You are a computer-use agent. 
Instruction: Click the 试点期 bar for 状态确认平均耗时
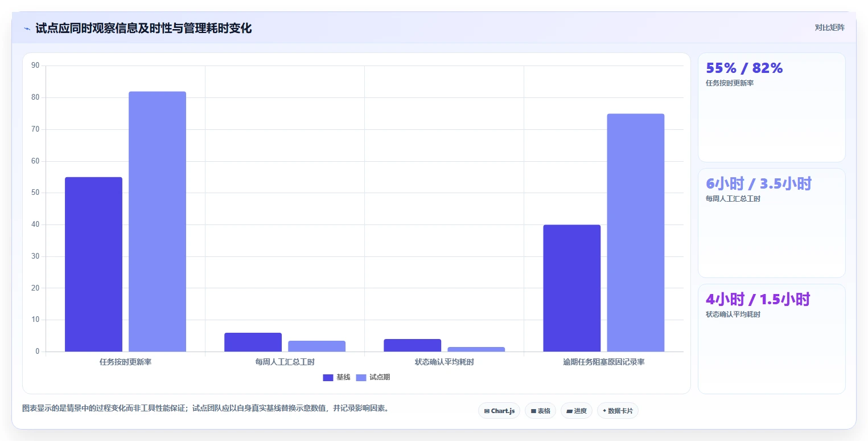pyautogui.click(x=476, y=349)
